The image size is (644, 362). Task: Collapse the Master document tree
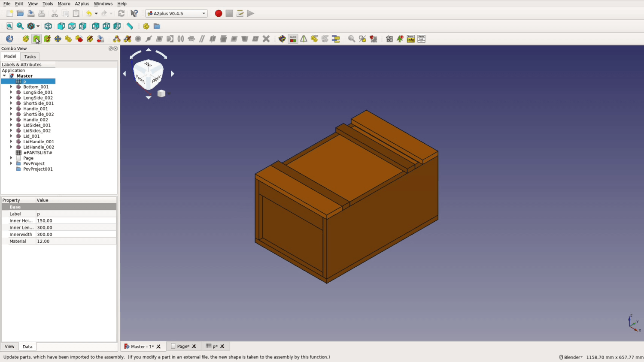click(4, 76)
